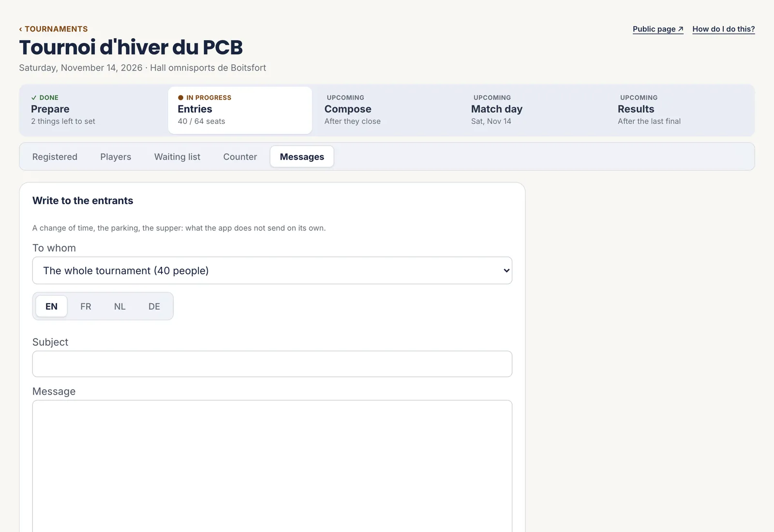This screenshot has width=774, height=532.
Task: Switch to the Messages tab
Action: coord(302,157)
